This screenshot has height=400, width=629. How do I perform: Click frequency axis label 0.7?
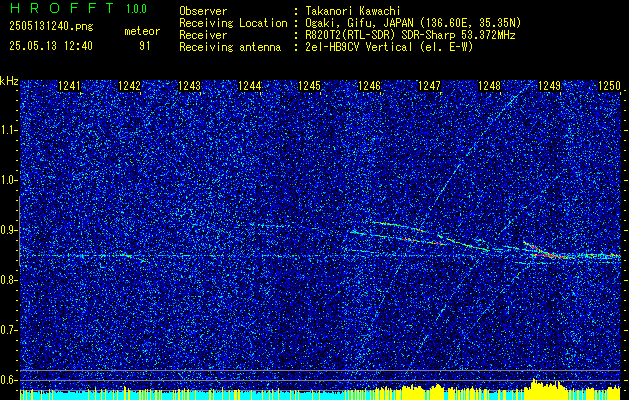tap(8, 330)
